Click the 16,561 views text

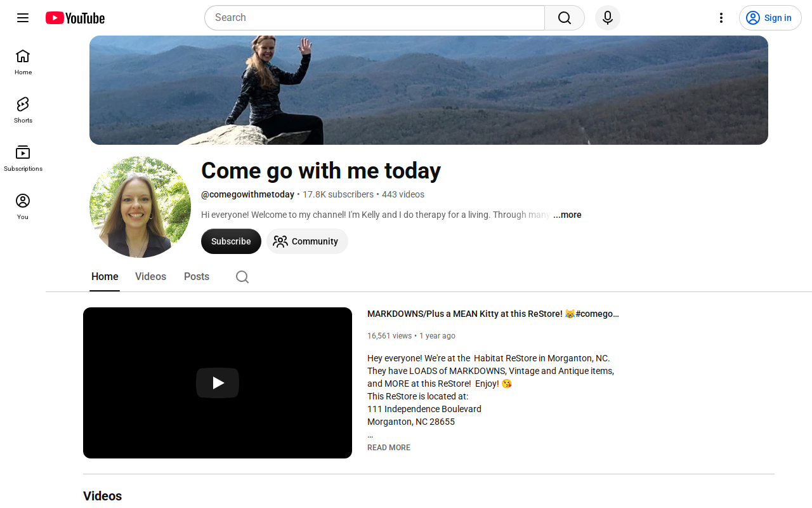click(x=390, y=336)
